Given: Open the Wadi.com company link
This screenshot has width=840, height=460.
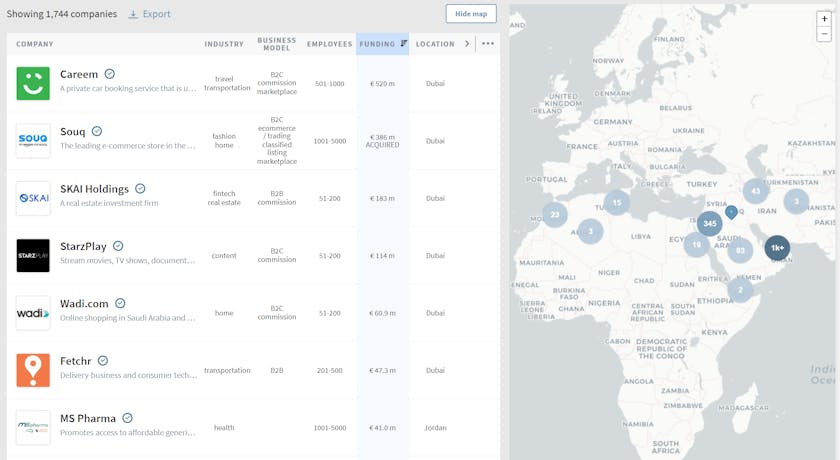Looking at the screenshot, I should point(84,303).
